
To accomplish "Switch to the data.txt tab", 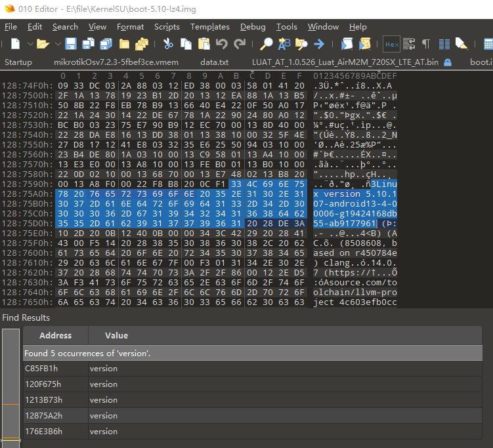I will click(x=214, y=62).
